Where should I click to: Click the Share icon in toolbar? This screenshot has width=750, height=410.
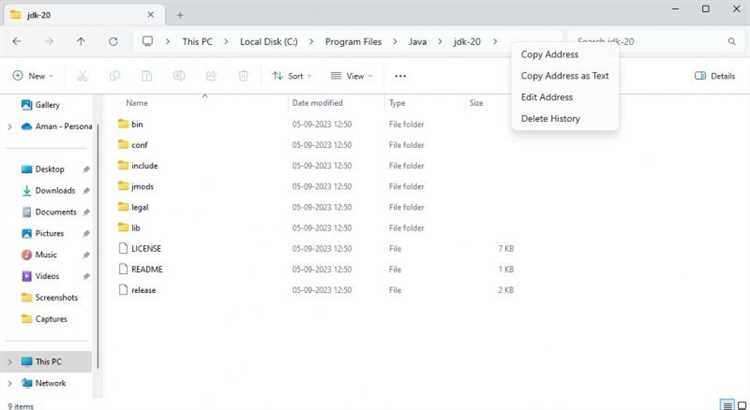(211, 76)
